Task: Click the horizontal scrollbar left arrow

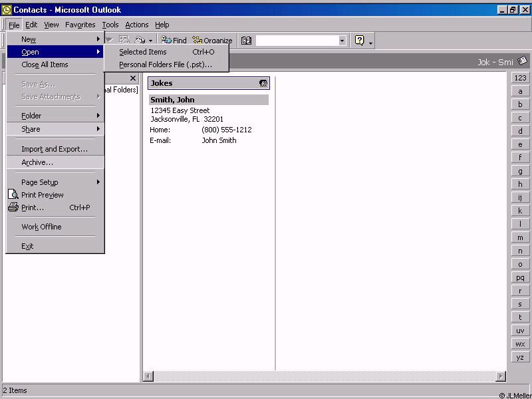Action: point(148,376)
